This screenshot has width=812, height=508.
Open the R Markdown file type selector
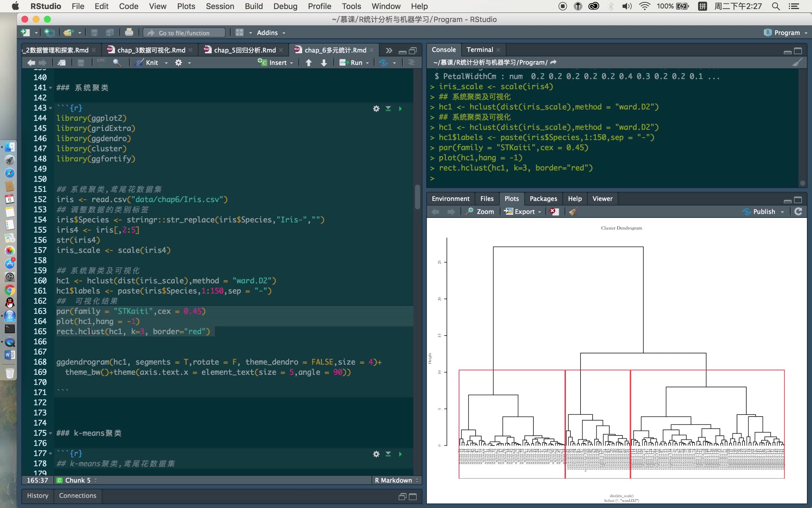click(x=397, y=480)
